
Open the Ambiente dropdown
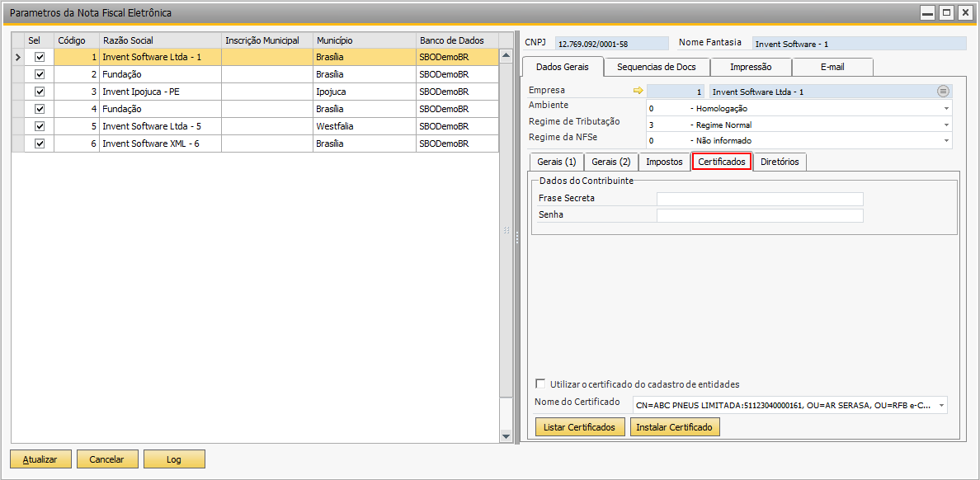coord(946,108)
